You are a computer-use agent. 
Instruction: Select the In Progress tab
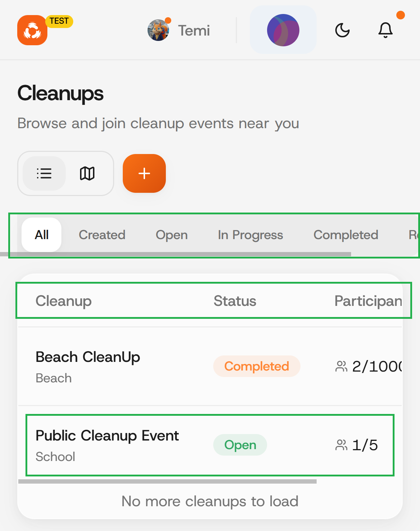[x=250, y=235]
